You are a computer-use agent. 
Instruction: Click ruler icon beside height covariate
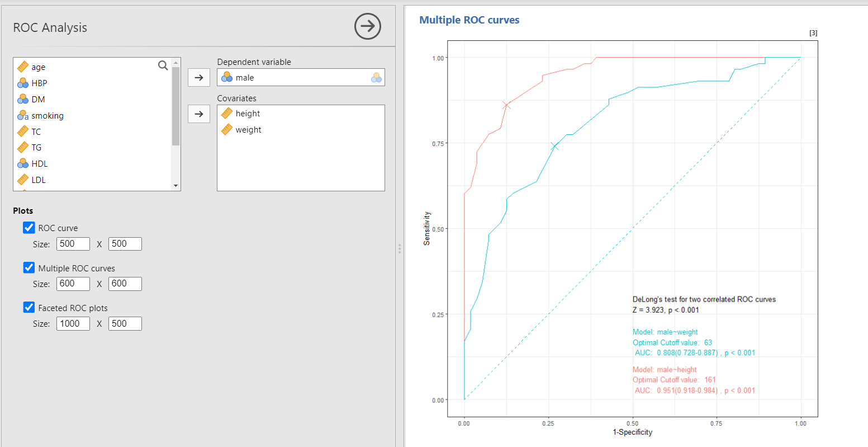coord(227,113)
